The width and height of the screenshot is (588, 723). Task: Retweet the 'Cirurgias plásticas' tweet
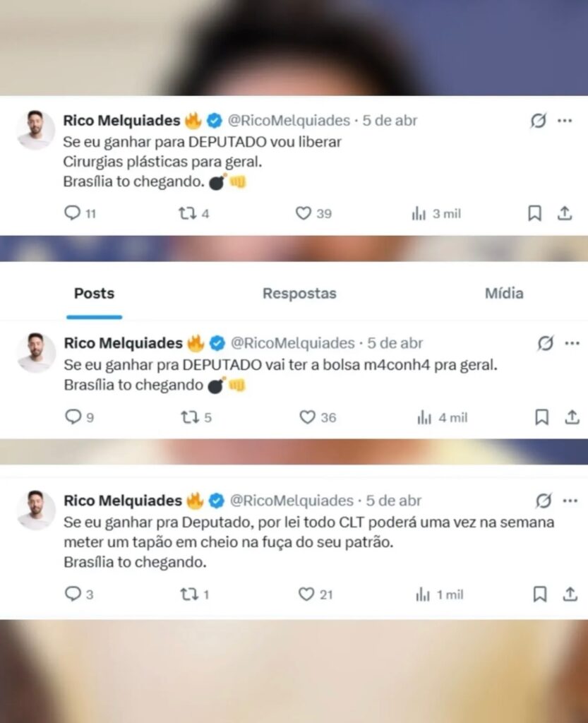tap(188, 213)
